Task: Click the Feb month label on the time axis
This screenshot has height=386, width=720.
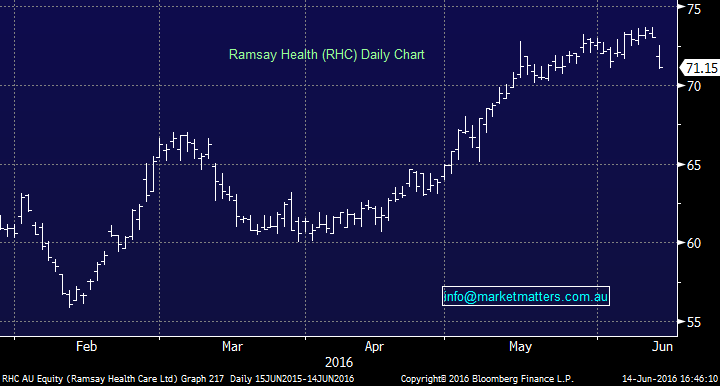Action: point(86,346)
